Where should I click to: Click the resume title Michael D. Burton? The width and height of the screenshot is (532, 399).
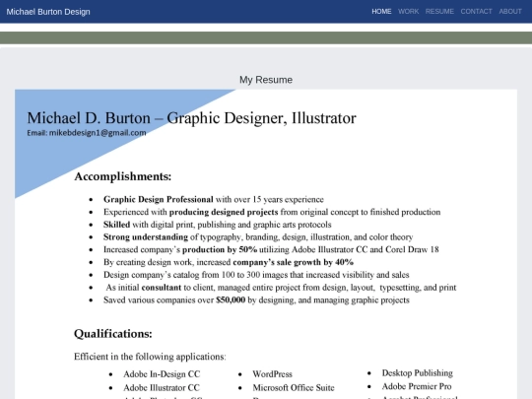coord(191,118)
